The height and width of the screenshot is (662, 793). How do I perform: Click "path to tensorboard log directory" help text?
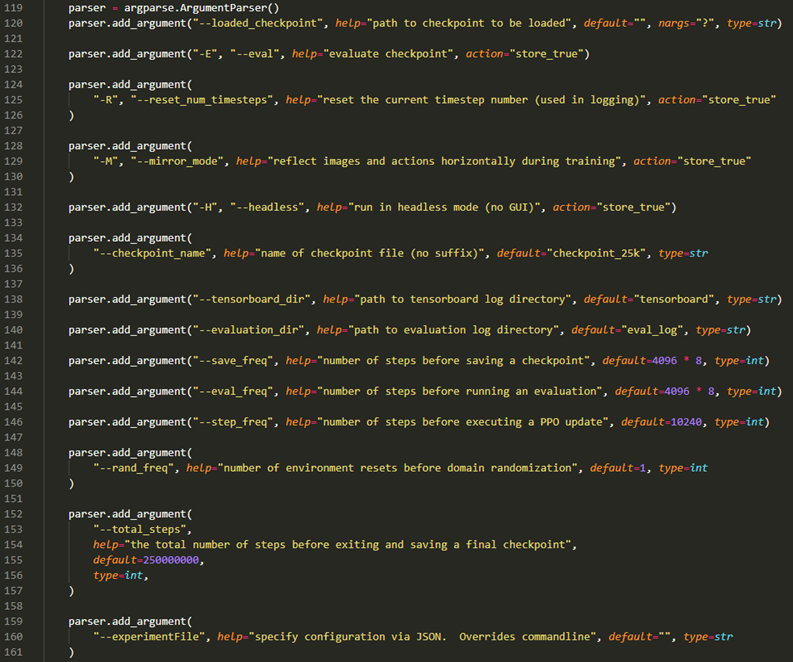(x=462, y=299)
